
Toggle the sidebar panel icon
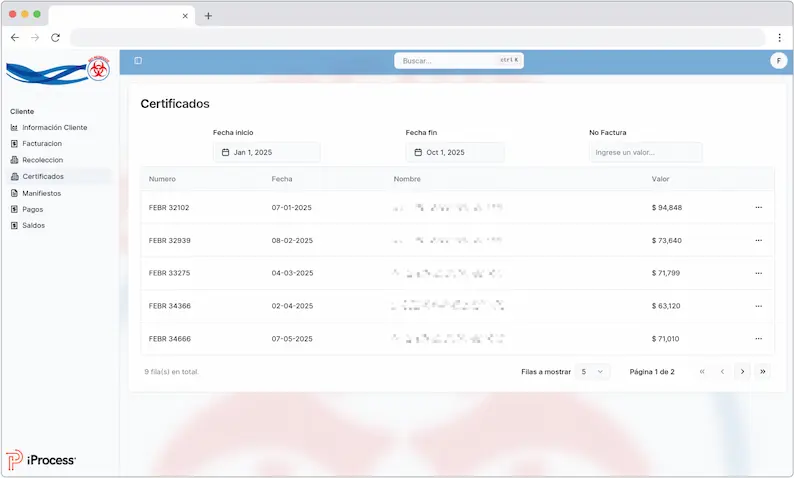tap(138, 61)
